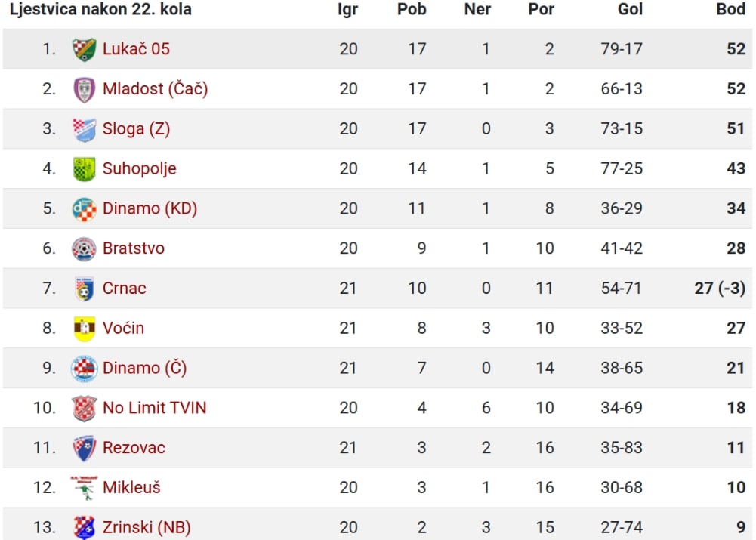Click the Lukač 05 club crest
756x540 pixels.
[85, 49]
